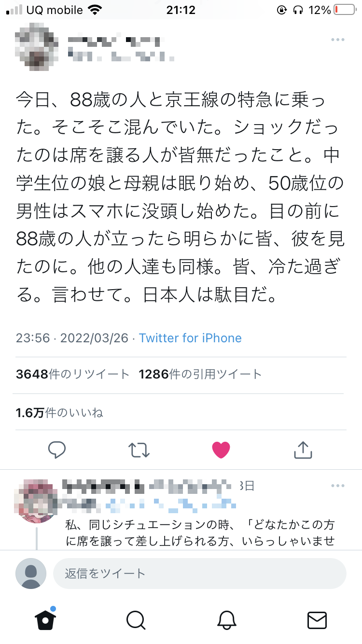362x644 pixels.
Task: Tap the reply author's avatar
Action: pyautogui.click(x=37, y=500)
